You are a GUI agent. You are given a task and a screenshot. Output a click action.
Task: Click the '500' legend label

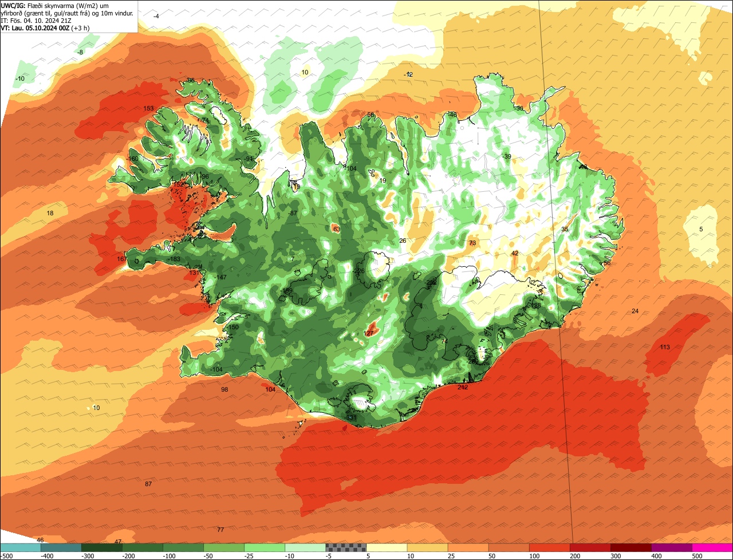[697, 556]
